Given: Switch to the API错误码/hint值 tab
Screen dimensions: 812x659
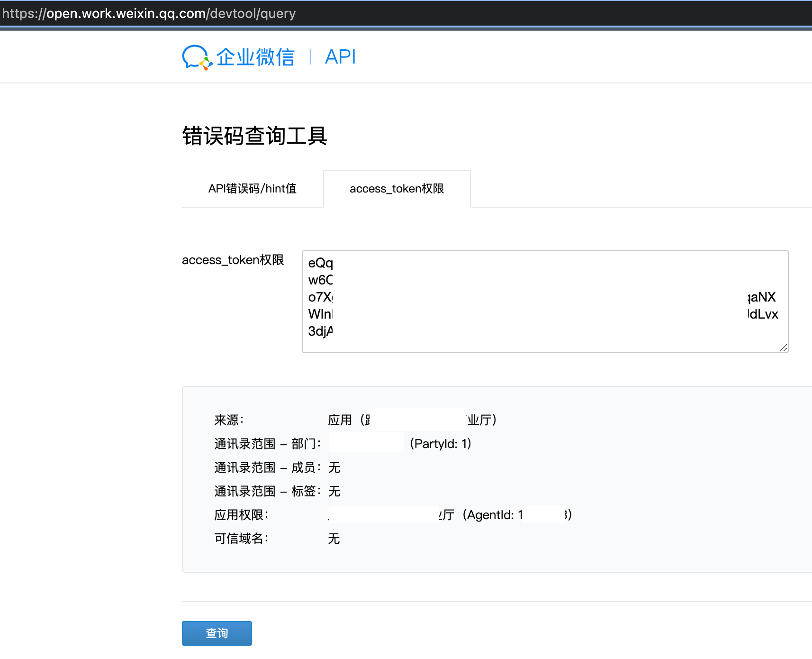Looking at the screenshot, I should tap(253, 189).
